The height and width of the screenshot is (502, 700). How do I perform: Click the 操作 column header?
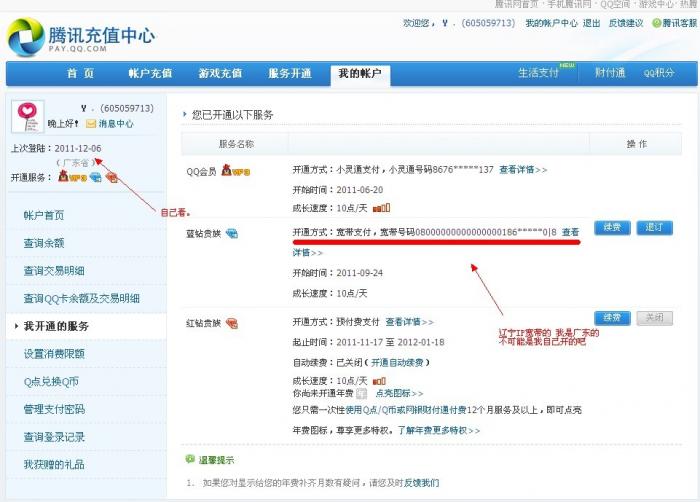[637, 144]
